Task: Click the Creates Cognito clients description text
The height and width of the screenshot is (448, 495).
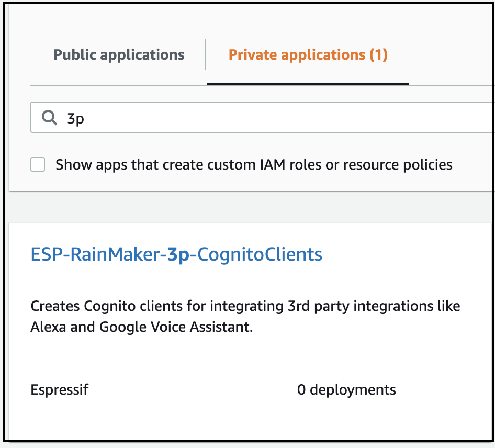Action: pyautogui.click(x=245, y=316)
